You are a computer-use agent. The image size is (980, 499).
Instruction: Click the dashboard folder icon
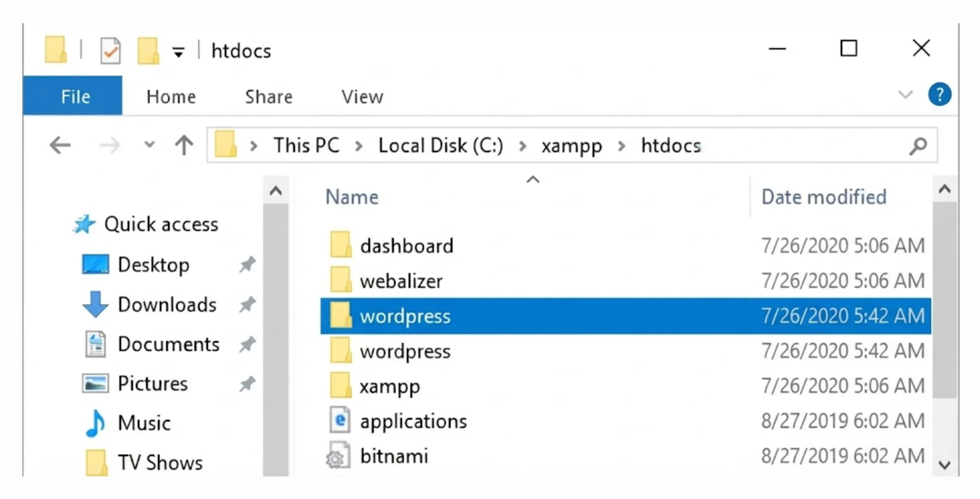click(x=340, y=244)
